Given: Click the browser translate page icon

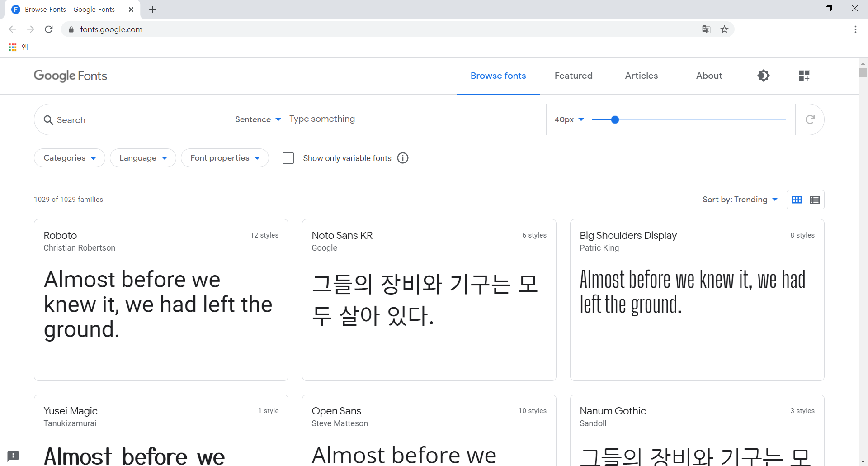Looking at the screenshot, I should click(x=706, y=29).
